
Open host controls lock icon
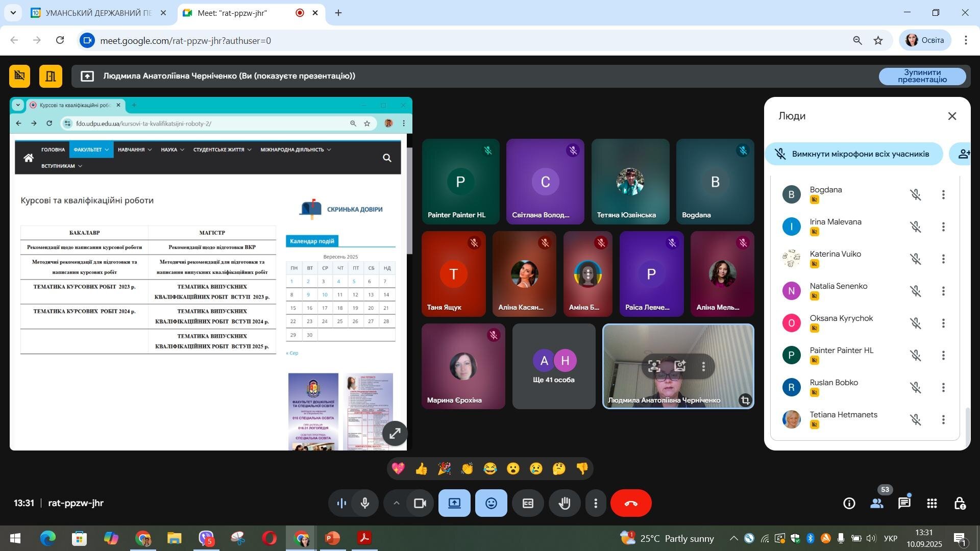(960, 503)
